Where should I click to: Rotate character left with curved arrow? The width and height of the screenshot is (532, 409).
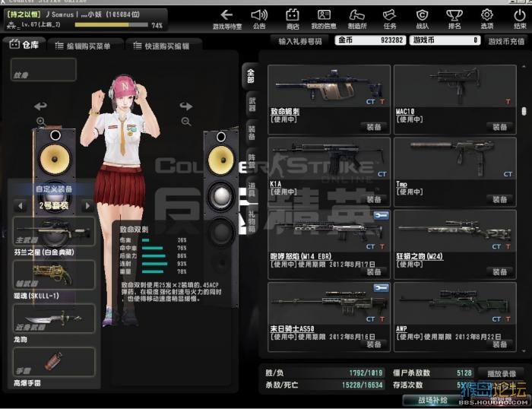click(x=40, y=106)
